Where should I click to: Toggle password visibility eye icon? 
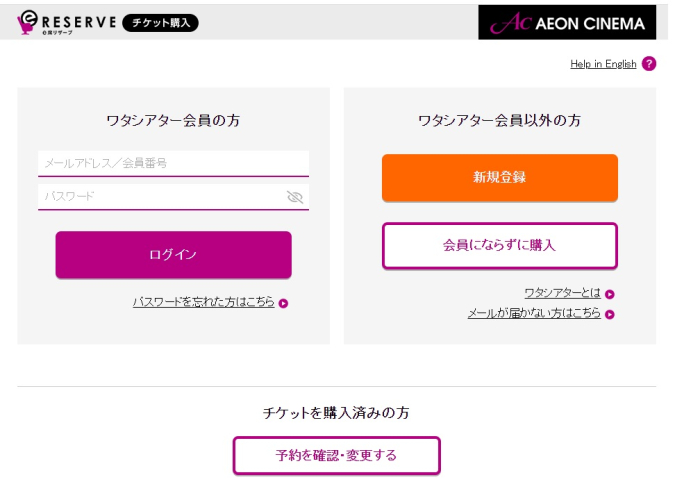pyautogui.click(x=294, y=197)
